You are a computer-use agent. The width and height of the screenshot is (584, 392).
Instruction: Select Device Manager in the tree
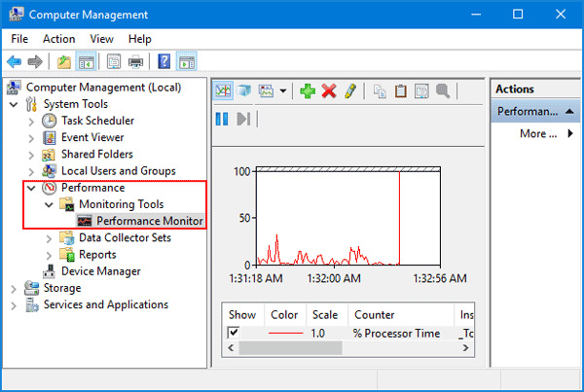100,271
